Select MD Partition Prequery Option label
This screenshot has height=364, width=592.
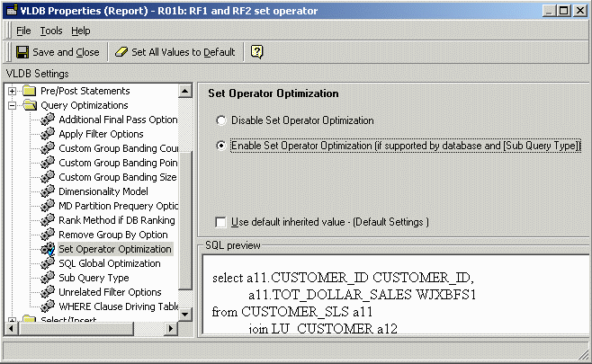(118, 206)
